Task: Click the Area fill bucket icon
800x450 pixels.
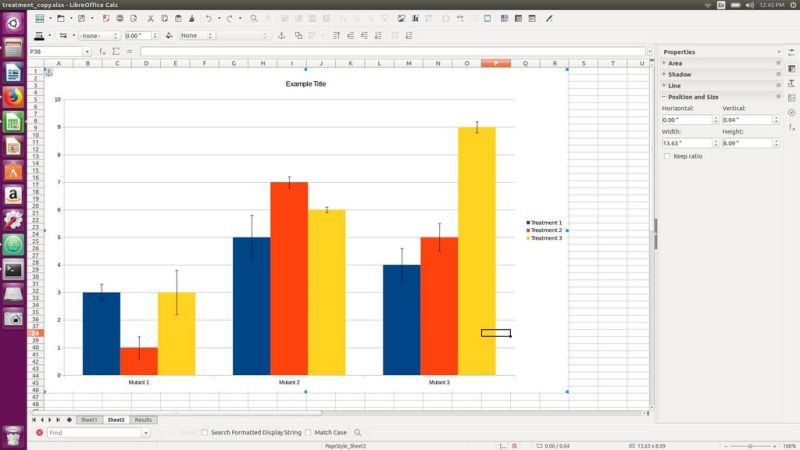Action: pos(169,36)
